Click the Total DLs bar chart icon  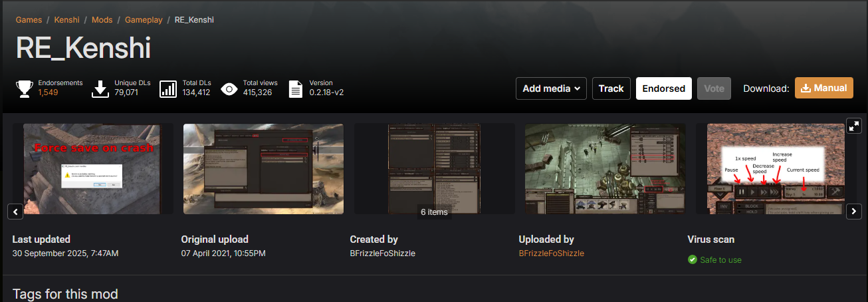tap(168, 88)
